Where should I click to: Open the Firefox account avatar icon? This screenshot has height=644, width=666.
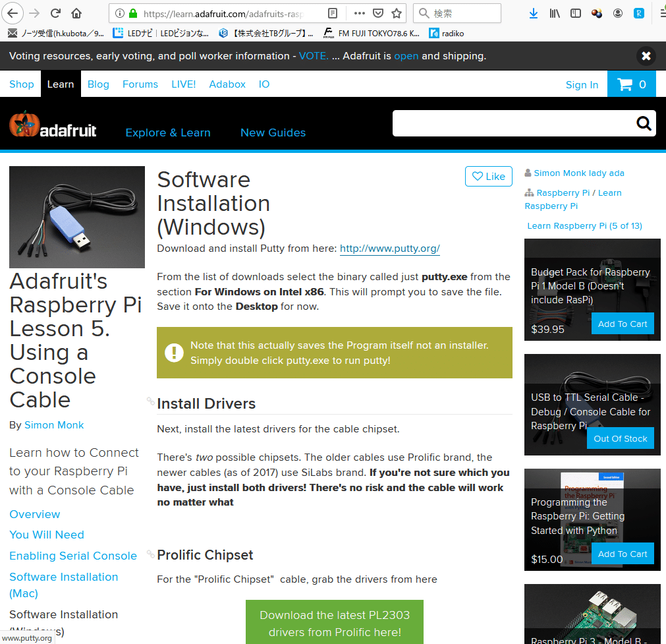pos(617,13)
